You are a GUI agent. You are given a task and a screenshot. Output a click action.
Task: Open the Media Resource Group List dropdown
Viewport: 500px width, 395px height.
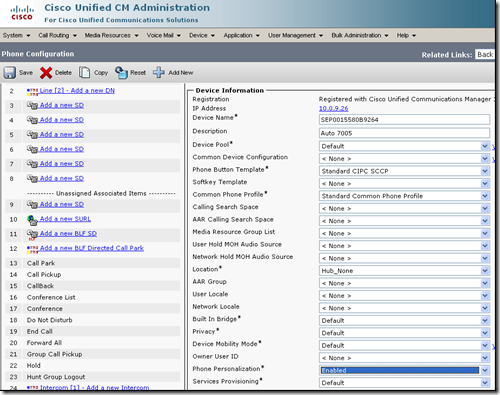click(404, 233)
